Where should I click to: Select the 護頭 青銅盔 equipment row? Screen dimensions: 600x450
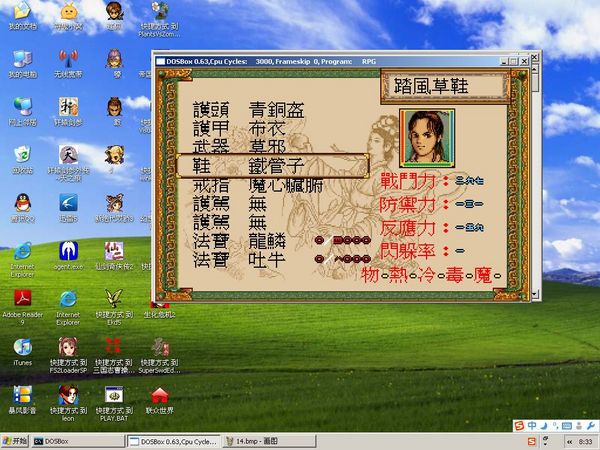tap(248, 110)
